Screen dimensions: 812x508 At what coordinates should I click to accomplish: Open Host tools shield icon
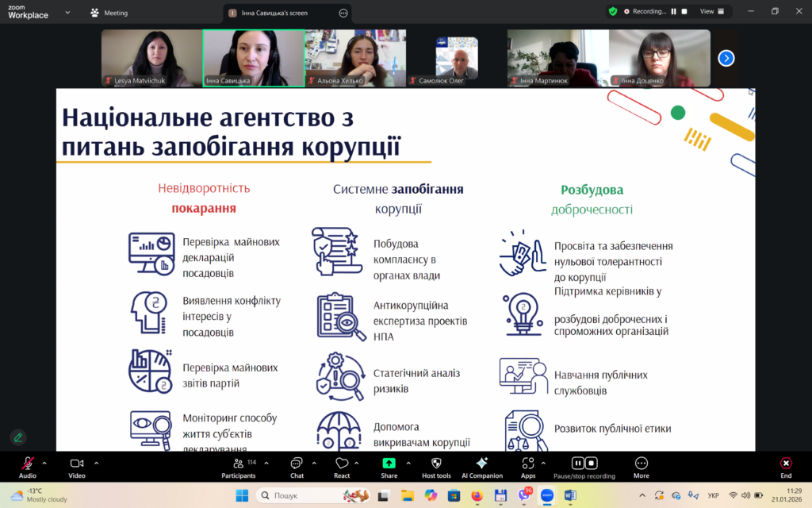point(436,464)
